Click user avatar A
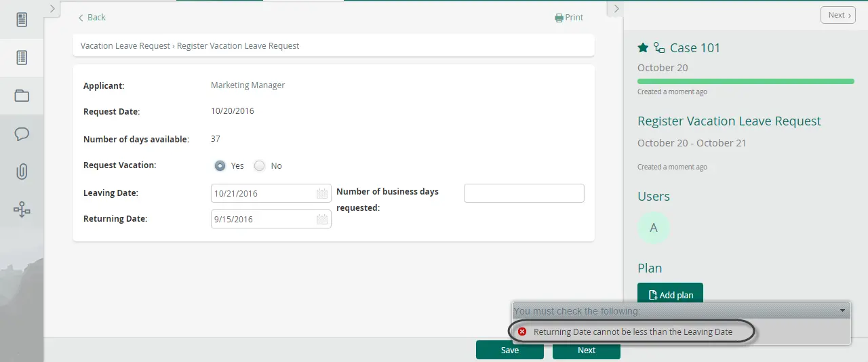The width and height of the screenshot is (868, 362). pyautogui.click(x=654, y=228)
